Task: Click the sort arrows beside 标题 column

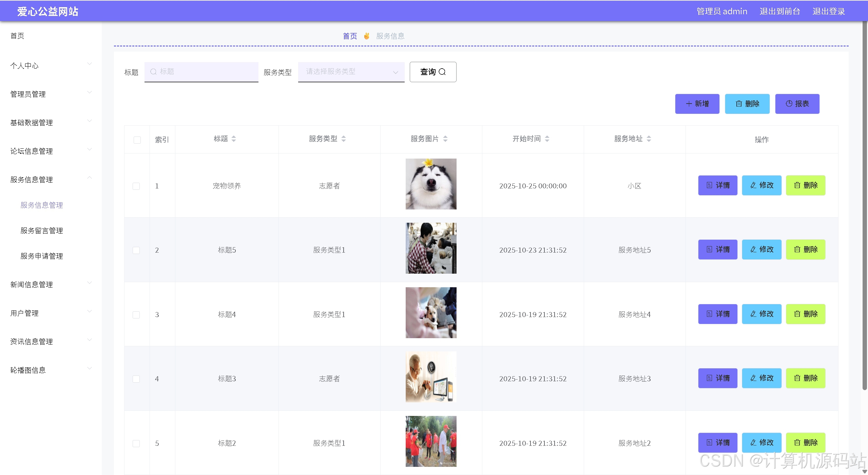Action: pyautogui.click(x=234, y=139)
